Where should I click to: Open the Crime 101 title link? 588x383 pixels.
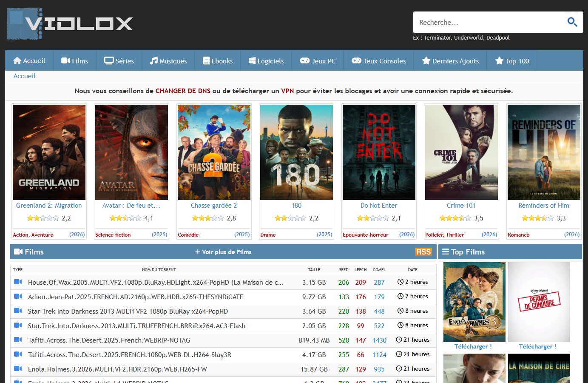click(x=461, y=206)
